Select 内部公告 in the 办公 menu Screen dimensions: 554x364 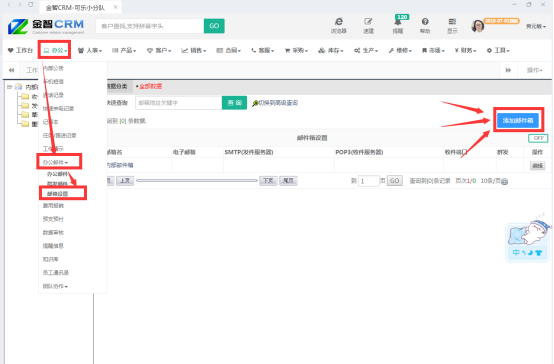pos(53,68)
